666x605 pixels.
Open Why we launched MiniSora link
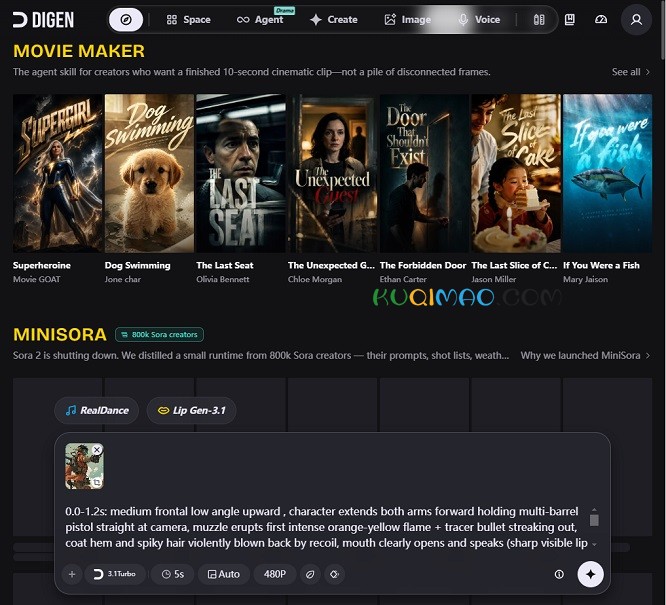(585, 355)
